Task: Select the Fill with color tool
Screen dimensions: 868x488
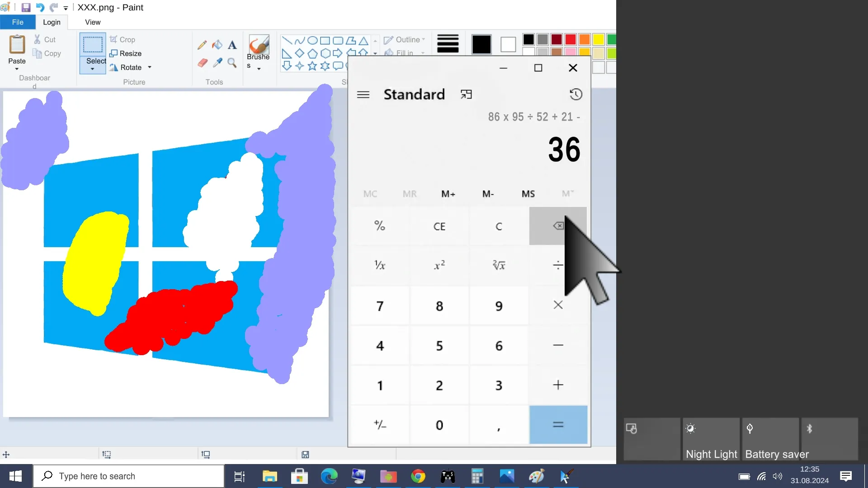Action: [x=217, y=45]
